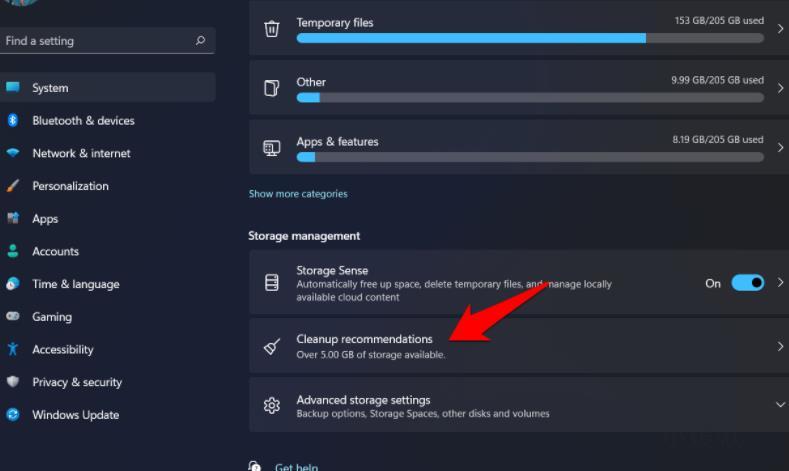Viewport: 789px width, 471px height.
Task: Open Cleanup recommendations via its chevron
Action: coord(780,346)
